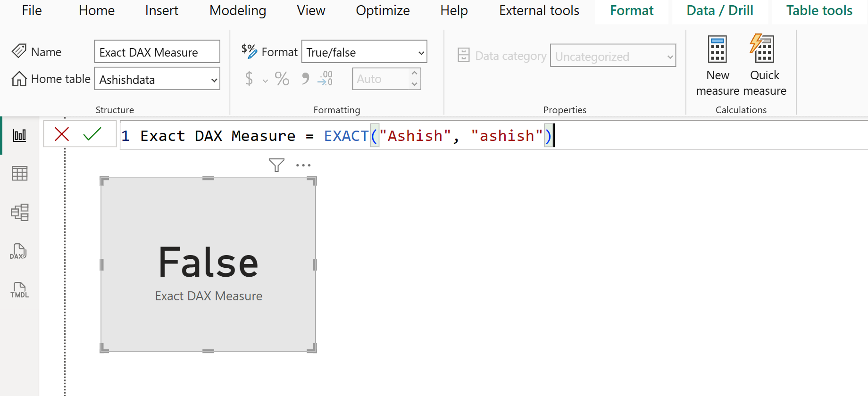This screenshot has height=396, width=868.
Task: Switch to Table tools tab
Action: pos(819,10)
